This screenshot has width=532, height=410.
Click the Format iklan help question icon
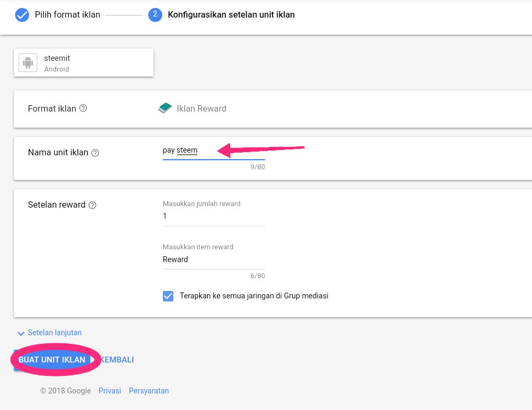(x=83, y=108)
